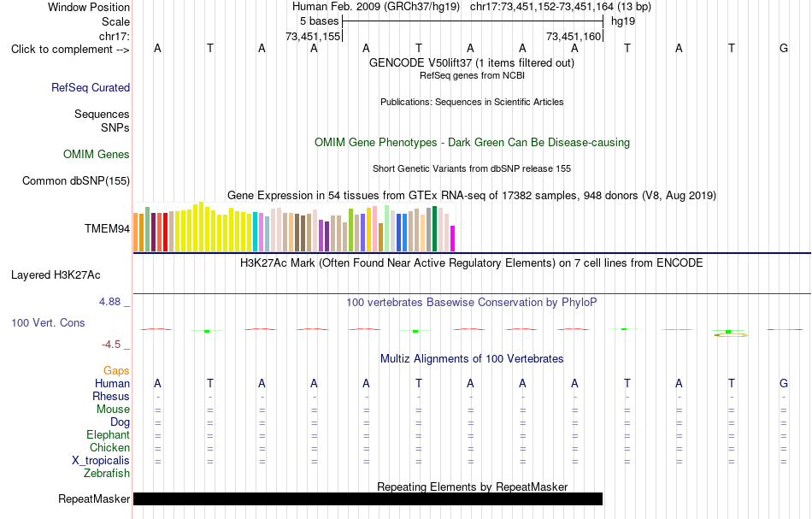
Task: Click the OMIM Gene Phenotypes green title
Action: coord(473,143)
